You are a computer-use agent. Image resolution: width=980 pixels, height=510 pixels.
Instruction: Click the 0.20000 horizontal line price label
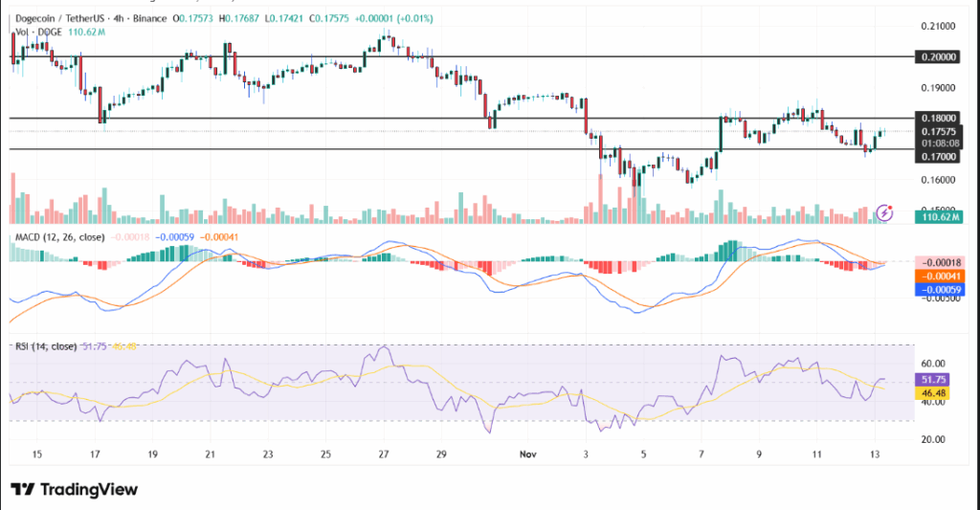[938, 56]
